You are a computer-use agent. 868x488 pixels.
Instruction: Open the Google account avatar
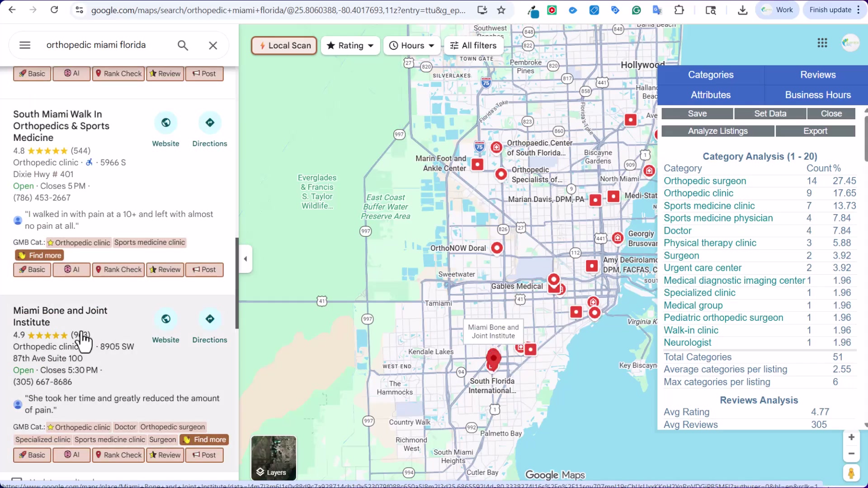tap(850, 43)
